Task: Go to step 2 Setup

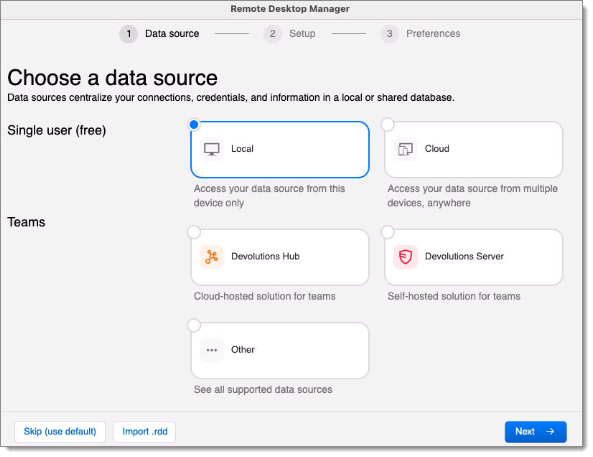Action: point(290,34)
